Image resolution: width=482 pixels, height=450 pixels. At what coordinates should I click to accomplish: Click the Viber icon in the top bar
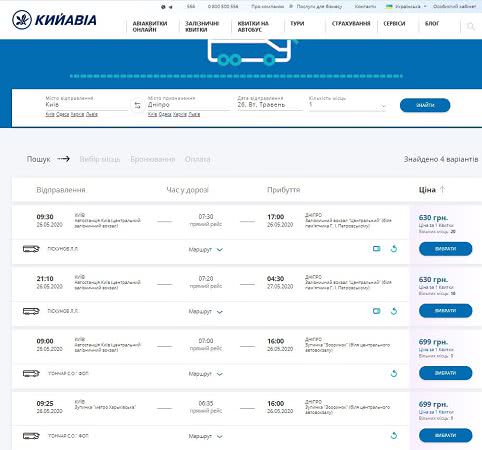(163, 7)
